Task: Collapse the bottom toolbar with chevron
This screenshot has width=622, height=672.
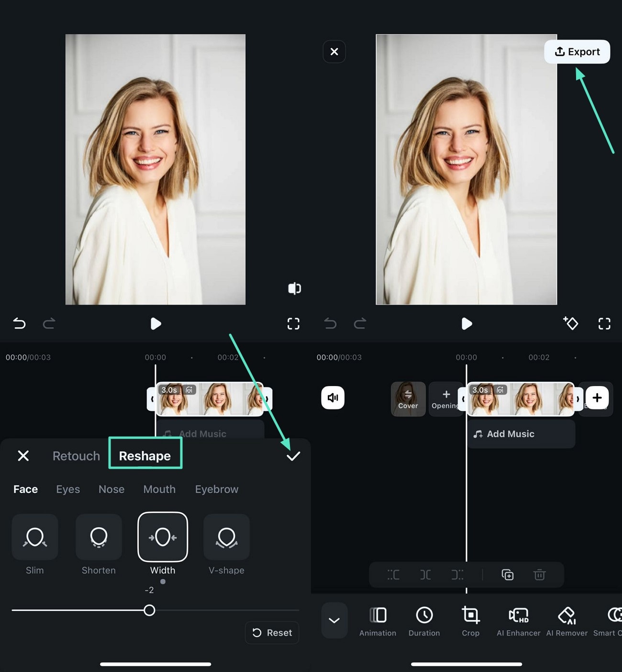Action: 334,620
